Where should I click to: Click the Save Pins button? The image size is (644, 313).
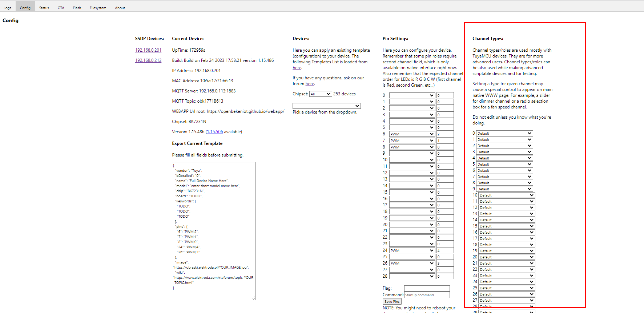[392, 301]
